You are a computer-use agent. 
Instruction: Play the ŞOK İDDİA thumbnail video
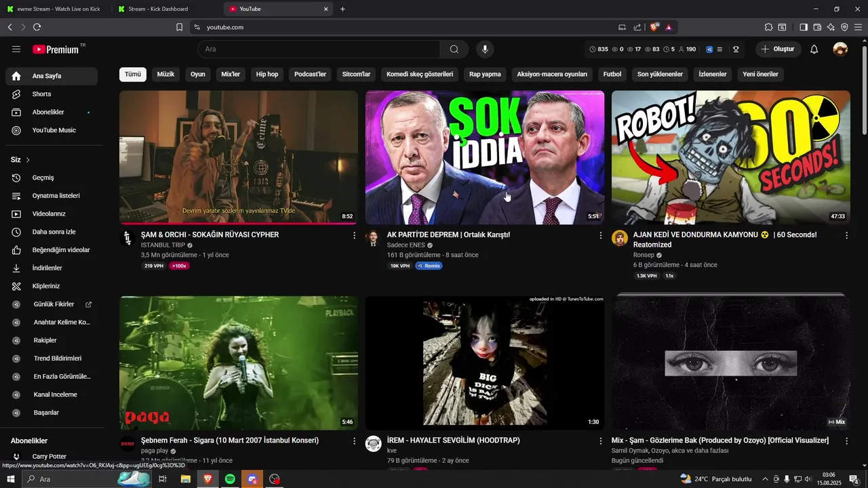click(485, 157)
